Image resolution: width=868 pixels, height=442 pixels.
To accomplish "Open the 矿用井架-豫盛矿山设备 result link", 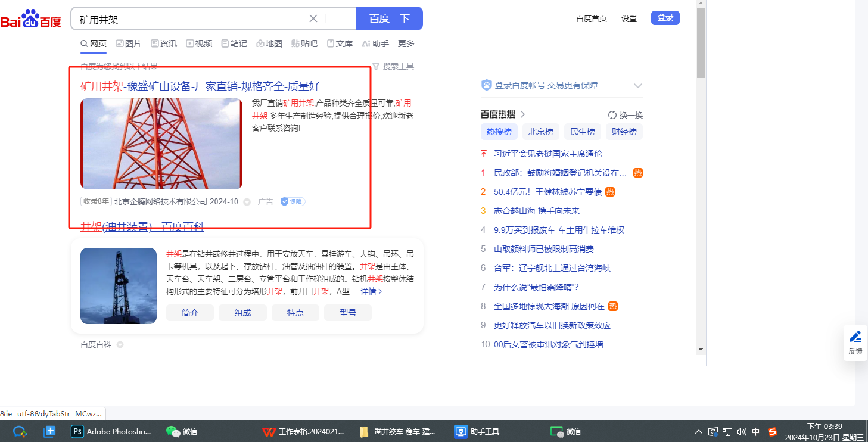I will coord(200,86).
